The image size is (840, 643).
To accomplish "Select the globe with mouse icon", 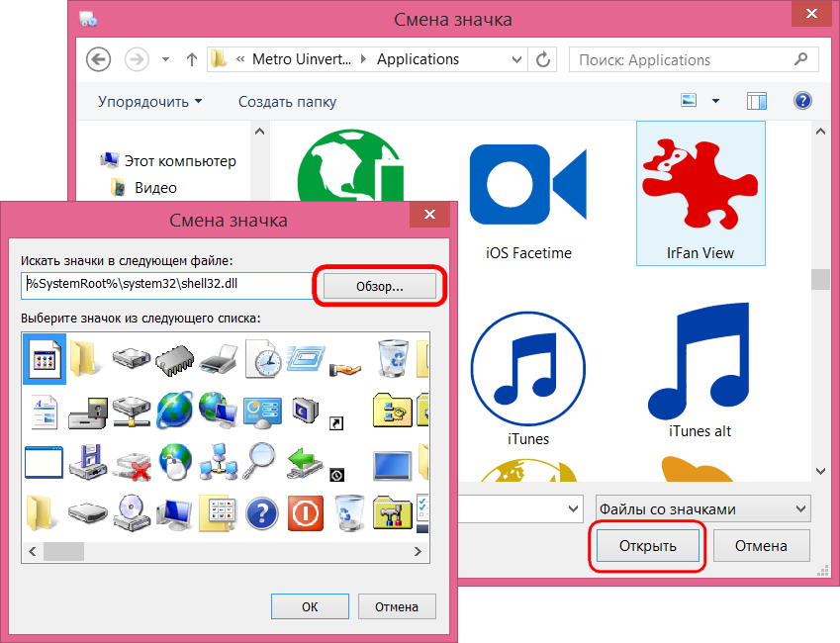I will [175, 461].
